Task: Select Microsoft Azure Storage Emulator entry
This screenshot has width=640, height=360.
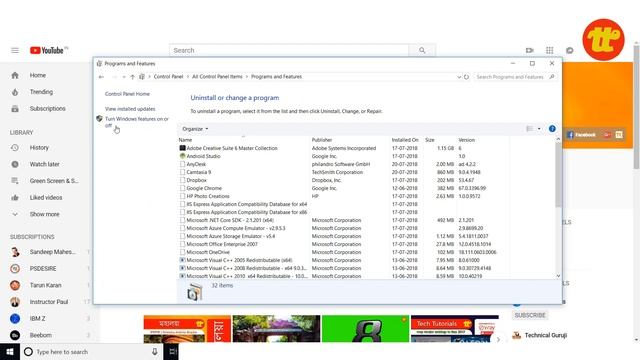Action: coord(231,236)
